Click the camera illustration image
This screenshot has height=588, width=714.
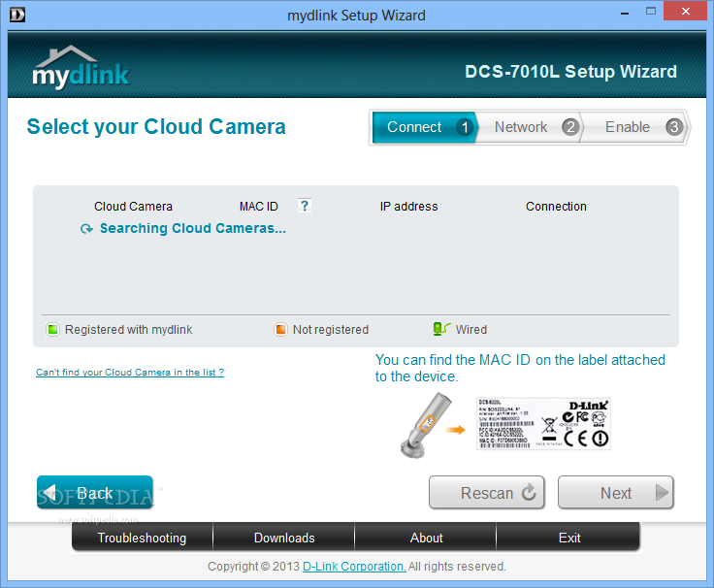point(426,425)
